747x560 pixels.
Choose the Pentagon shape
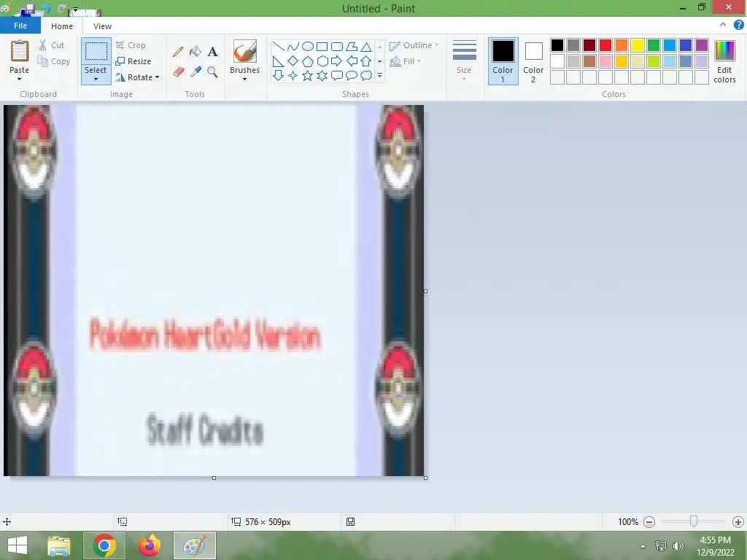[x=308, y=61]
